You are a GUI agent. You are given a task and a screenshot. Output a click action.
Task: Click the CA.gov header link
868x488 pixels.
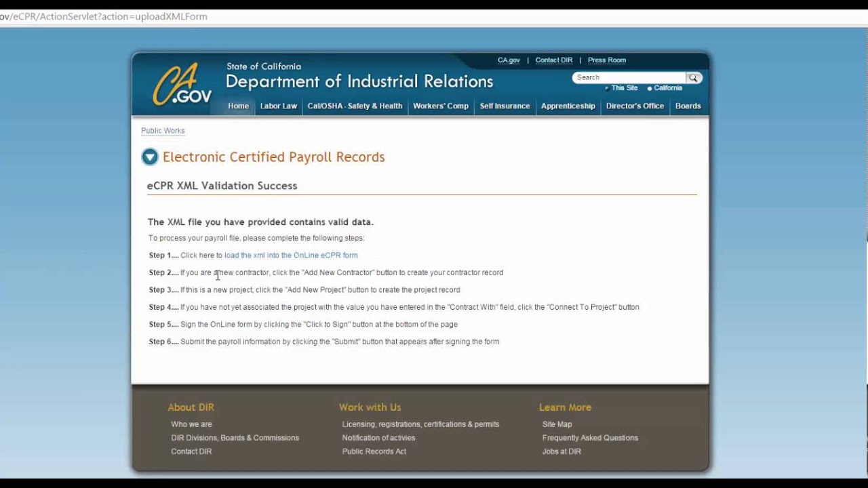tap(509, 60)
